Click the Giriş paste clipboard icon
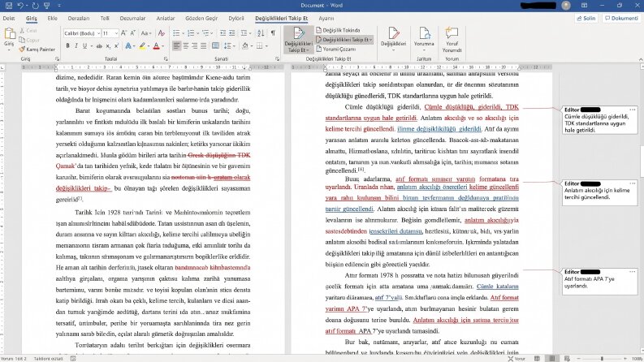Screen dimensions: 644x362 9,34
